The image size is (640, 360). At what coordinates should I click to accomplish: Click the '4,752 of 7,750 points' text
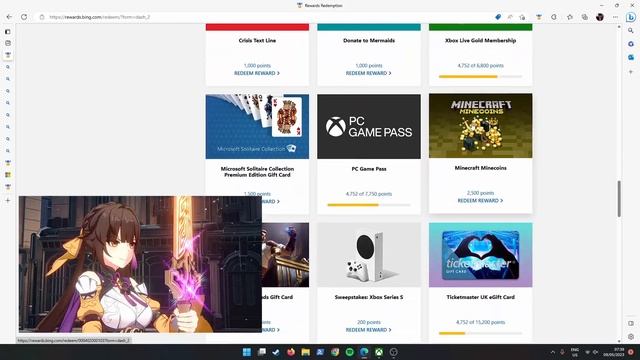tap(369, 194)
